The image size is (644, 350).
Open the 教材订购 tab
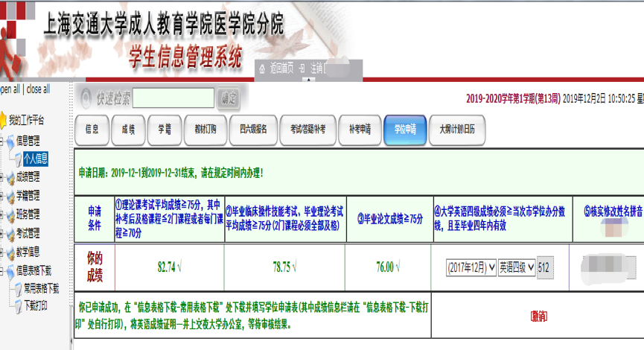click(205, 130)
